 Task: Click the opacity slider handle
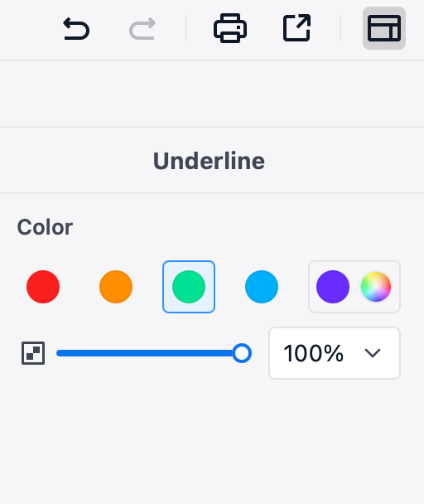click(242, 353)
